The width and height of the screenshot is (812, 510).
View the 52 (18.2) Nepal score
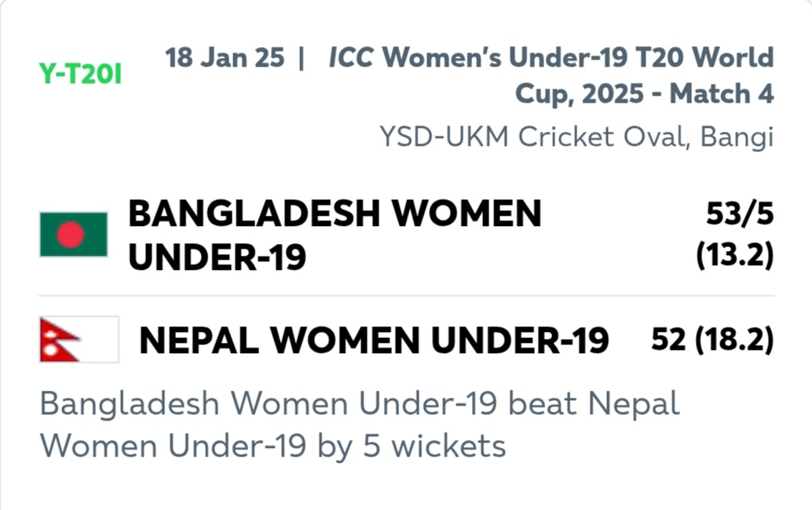pos(712,339)
